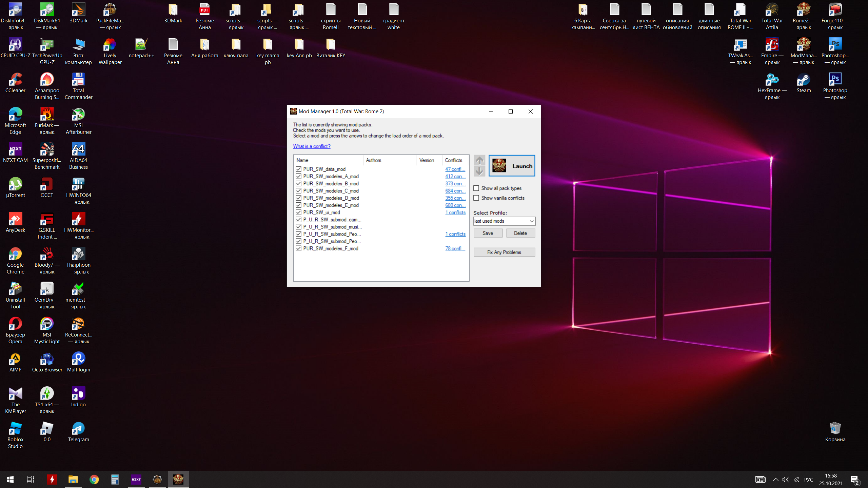Sort mod list by Name column

(x=329, y=160)
